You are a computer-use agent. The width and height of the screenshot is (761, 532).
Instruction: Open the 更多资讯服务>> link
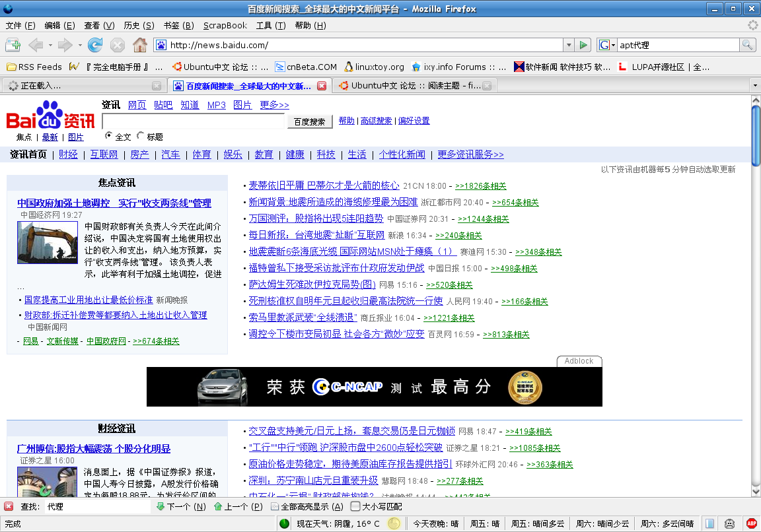(470, 154)
